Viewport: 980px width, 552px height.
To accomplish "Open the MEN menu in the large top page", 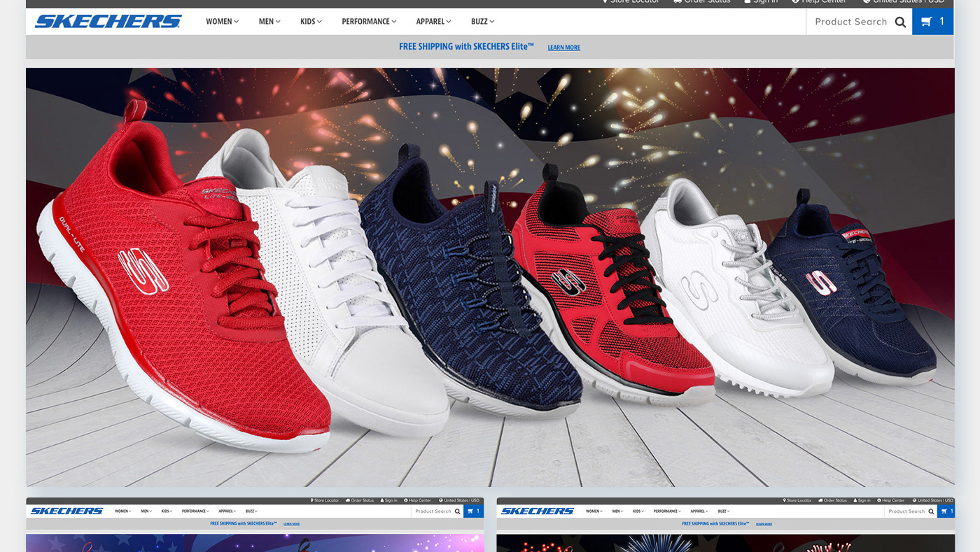I will coord(269,22).
